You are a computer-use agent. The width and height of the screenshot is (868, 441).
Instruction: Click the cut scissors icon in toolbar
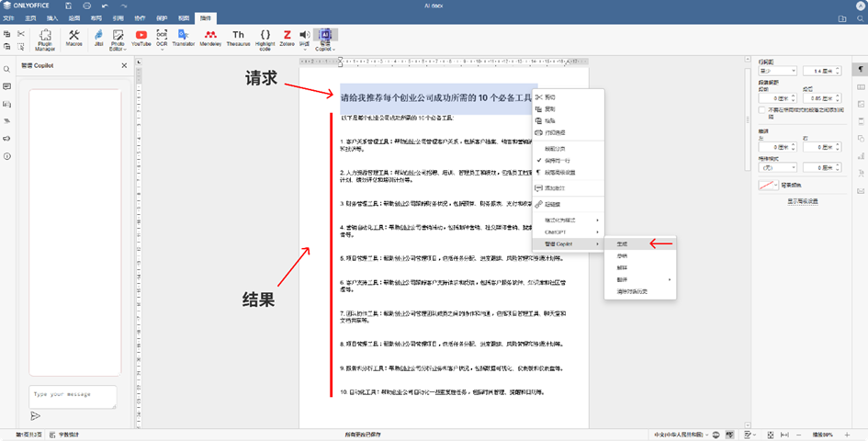21,34
